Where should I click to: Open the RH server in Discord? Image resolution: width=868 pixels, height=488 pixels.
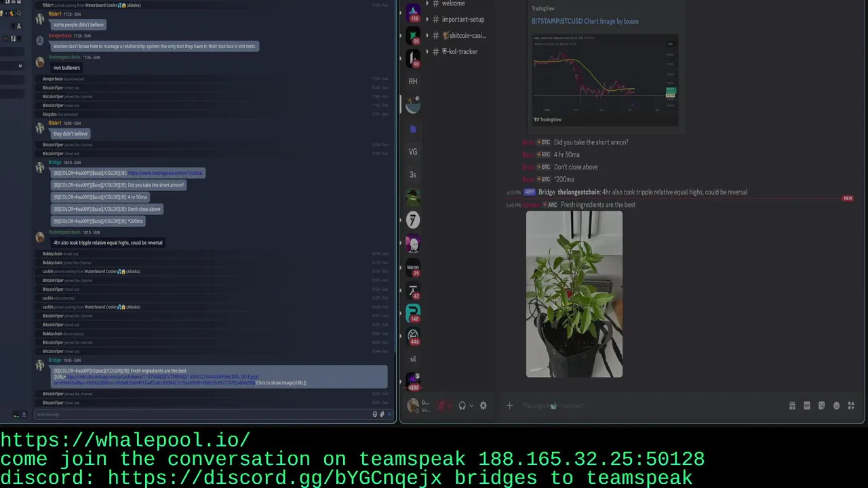pyautogui.click(x=413, y=81)
